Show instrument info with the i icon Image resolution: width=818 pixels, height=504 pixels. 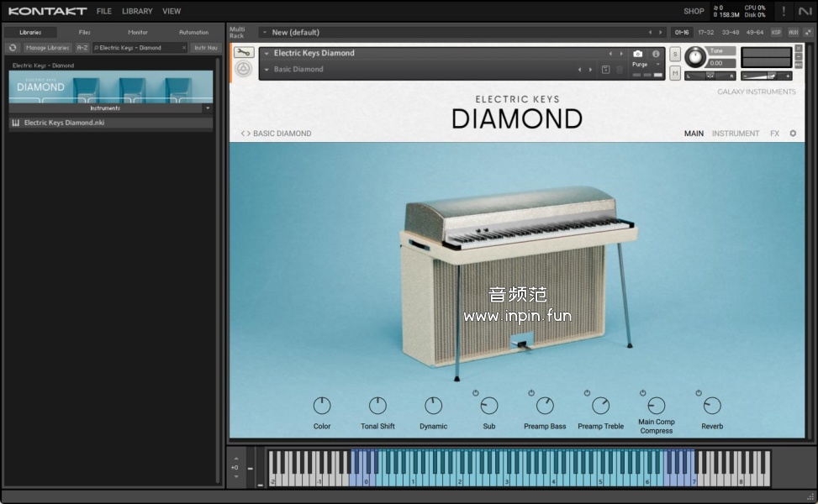[656, 54]
